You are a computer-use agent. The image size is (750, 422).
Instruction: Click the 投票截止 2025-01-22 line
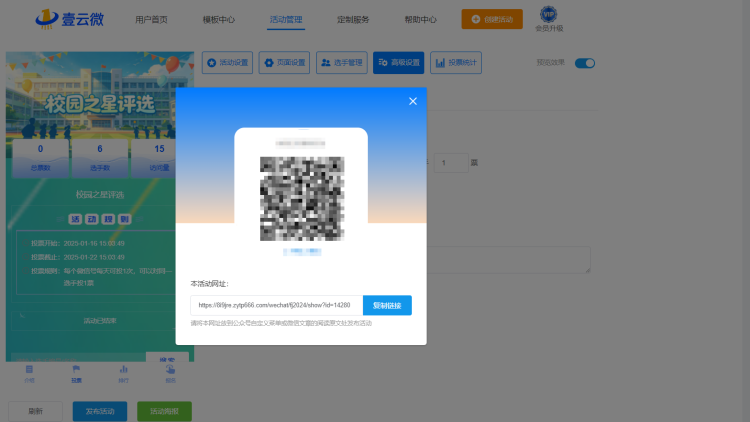point(77,257)
